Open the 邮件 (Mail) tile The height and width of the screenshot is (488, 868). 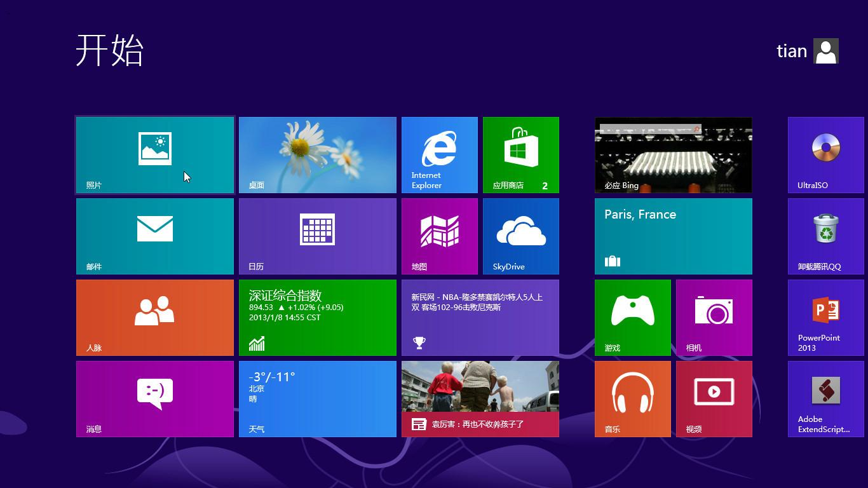tap(154, 236)
